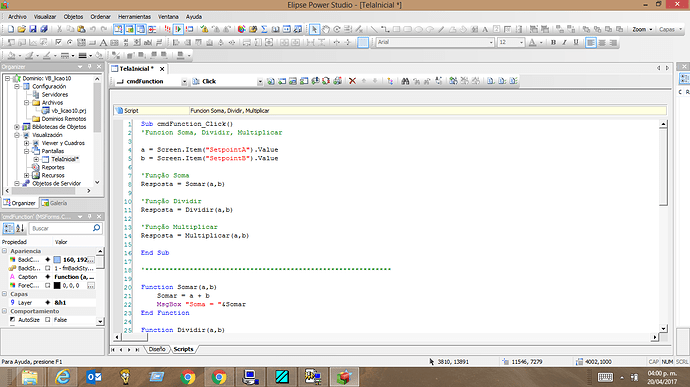Open the cmdFunction object dropdown

(x=184, y=81)
